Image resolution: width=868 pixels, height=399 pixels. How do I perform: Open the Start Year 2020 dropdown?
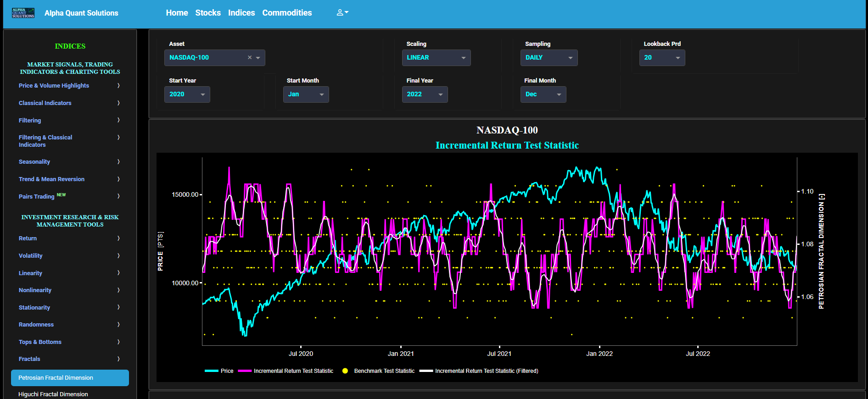[x=187, y=94]
